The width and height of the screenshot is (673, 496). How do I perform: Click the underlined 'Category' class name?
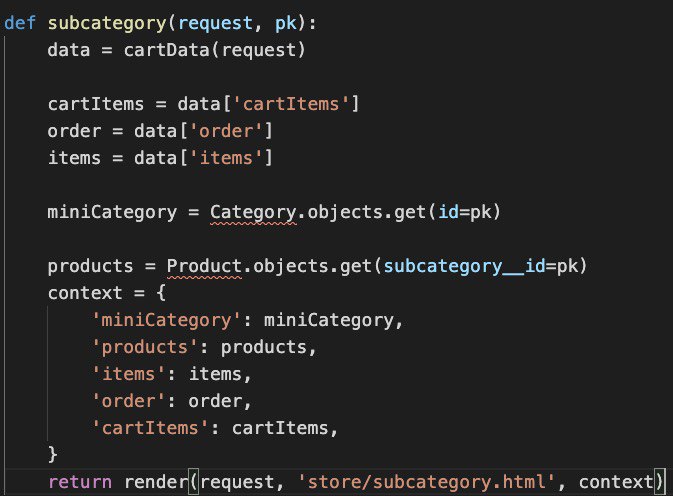coord(253,213)
